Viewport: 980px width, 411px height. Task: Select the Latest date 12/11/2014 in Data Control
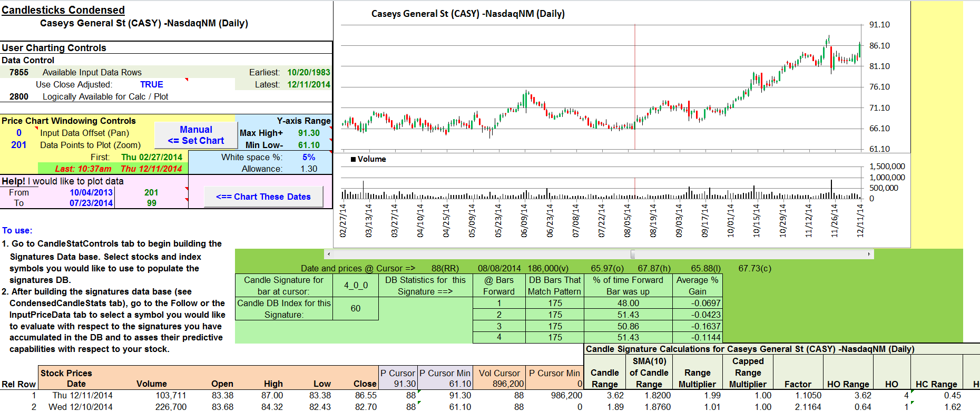309,84
